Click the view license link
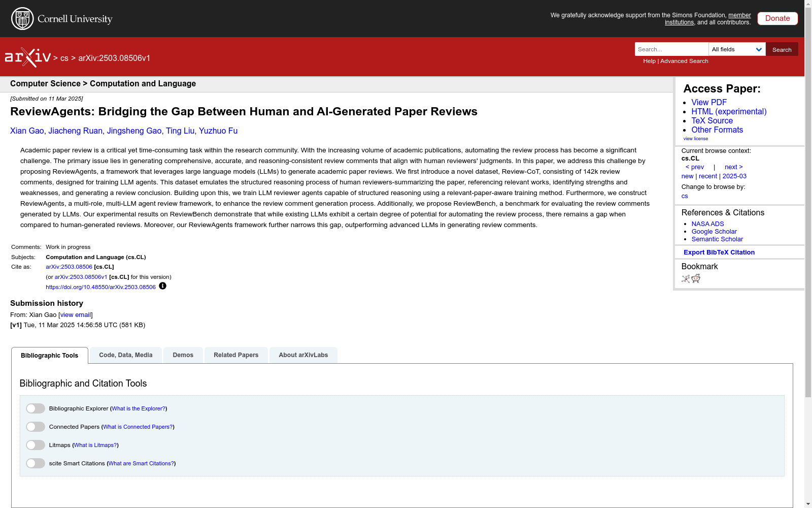This screenshot has width=812, height=508. point(695,139)
